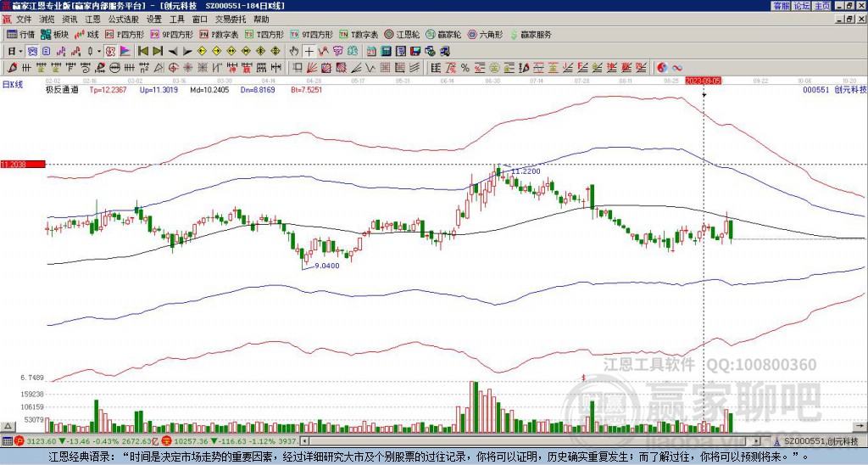Click the black right arrow icon
Image resolution: width=868 pixels, height=465 pixels.
point(187,52)
